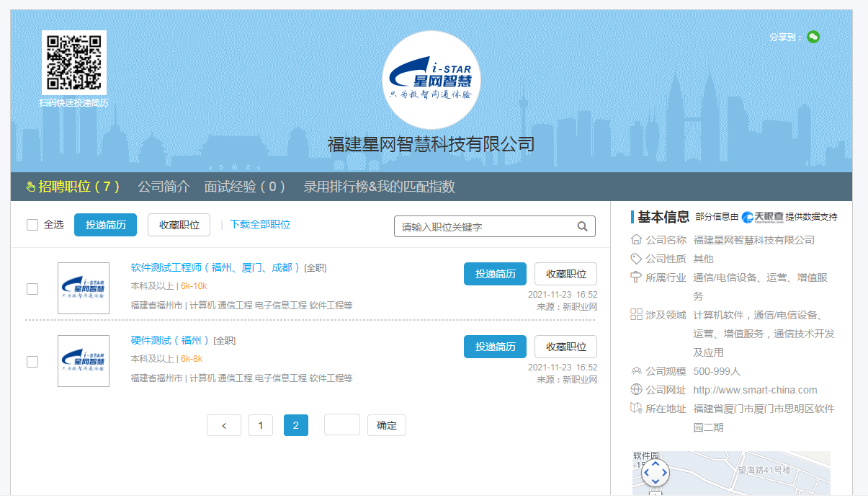Tick checkbox for 软件测试工程师 job
Screen dimensions: 868x498
[x=32, y=289]
